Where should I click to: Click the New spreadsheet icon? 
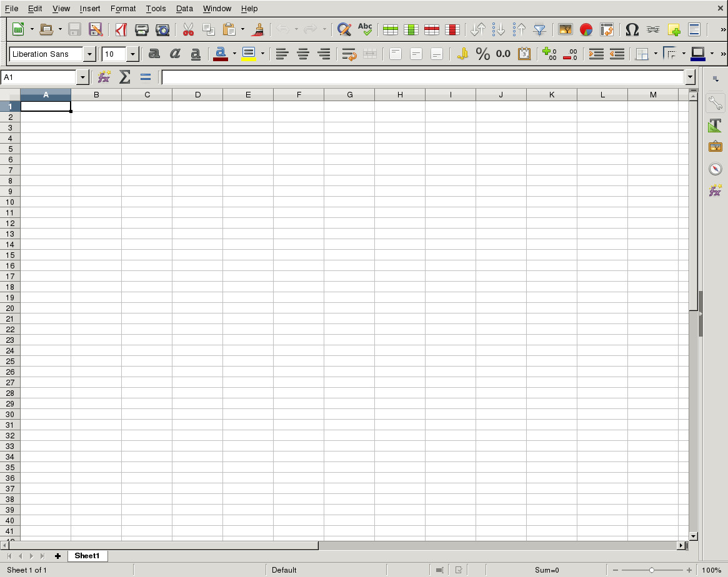[x=18, y=29]
